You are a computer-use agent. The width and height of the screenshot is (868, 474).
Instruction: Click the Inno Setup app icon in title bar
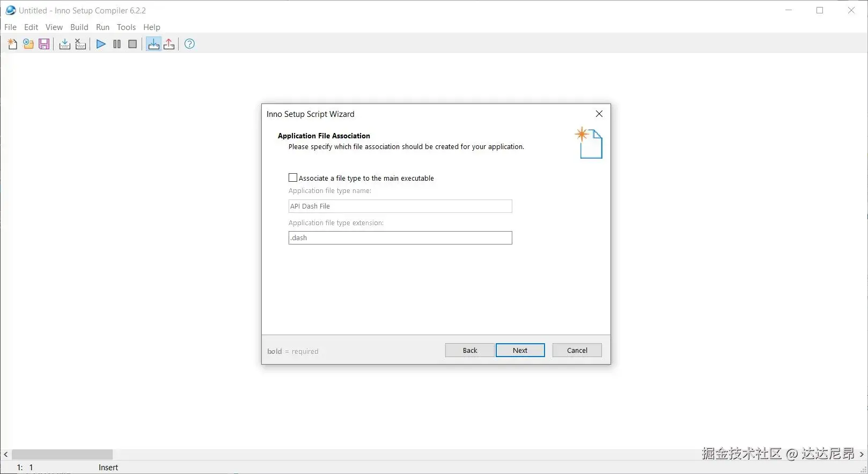pos(10,10)
